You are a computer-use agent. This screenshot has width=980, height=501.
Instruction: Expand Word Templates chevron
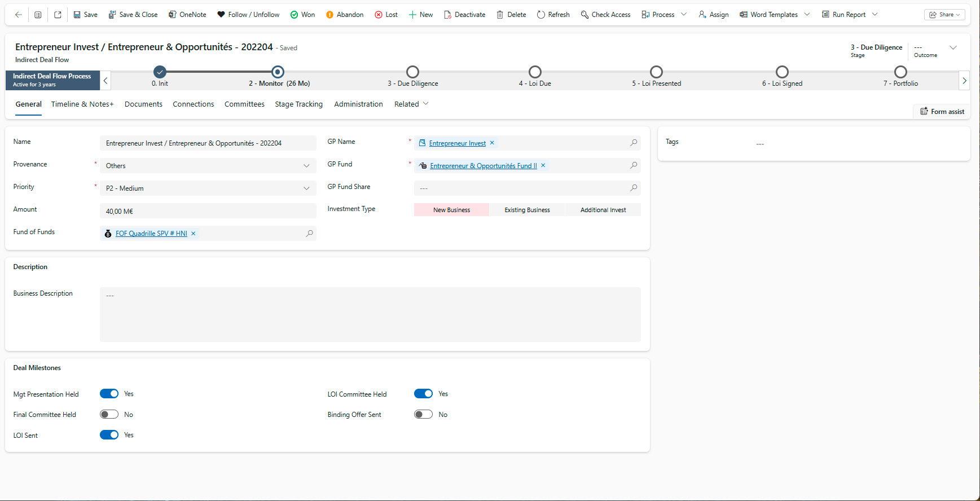point(807,15)
